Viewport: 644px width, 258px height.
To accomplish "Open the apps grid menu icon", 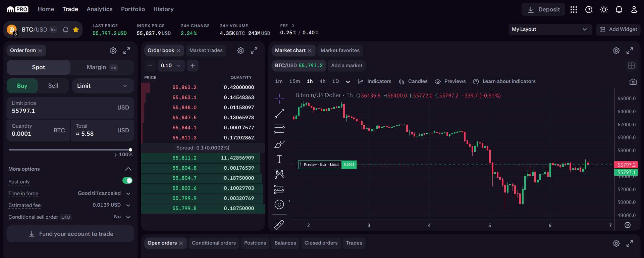I will click(574, 9).
